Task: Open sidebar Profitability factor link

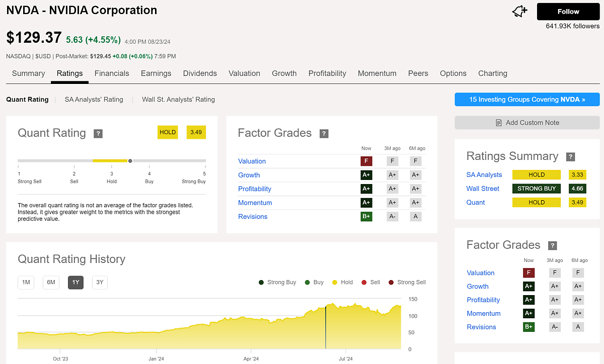Action: tap(483, 300)
